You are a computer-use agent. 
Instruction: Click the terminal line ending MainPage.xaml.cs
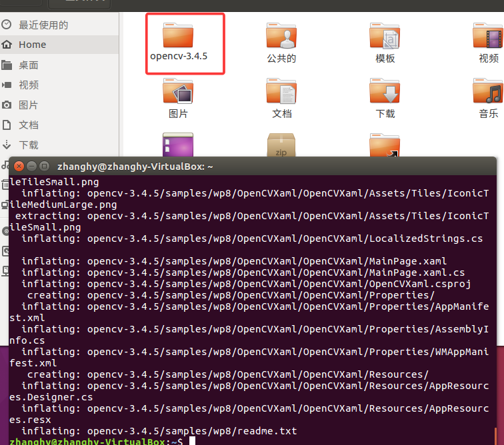tap(243, 272)
